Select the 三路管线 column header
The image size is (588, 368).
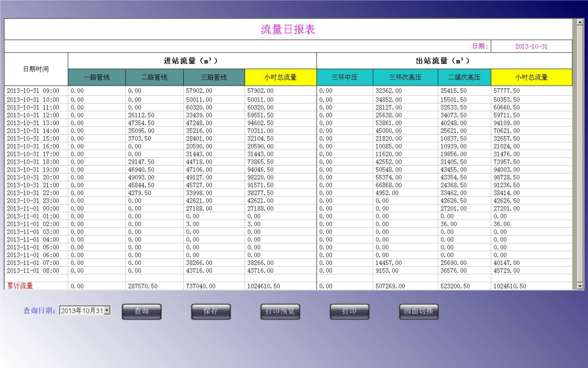(x=214, y=77)
